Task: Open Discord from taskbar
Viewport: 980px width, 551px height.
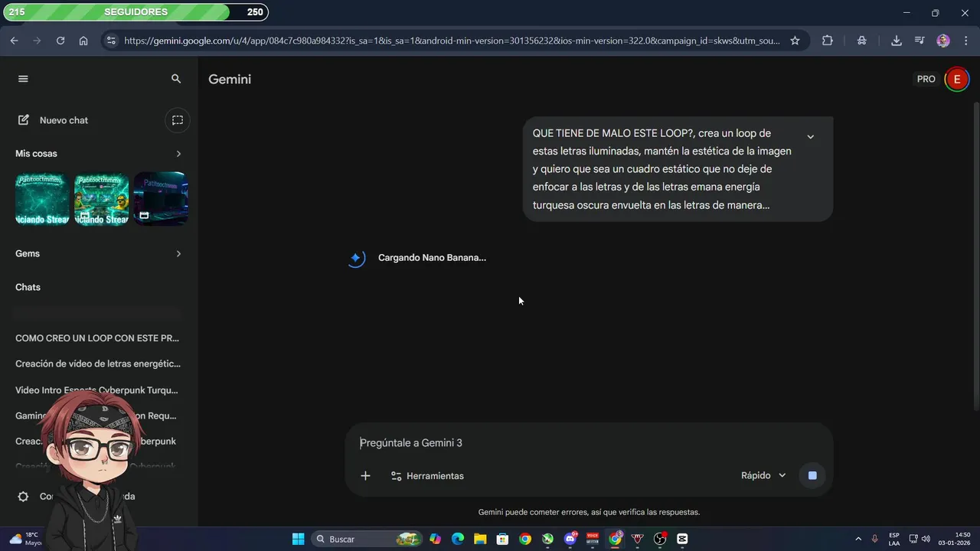Action: [x=570, y=539]
